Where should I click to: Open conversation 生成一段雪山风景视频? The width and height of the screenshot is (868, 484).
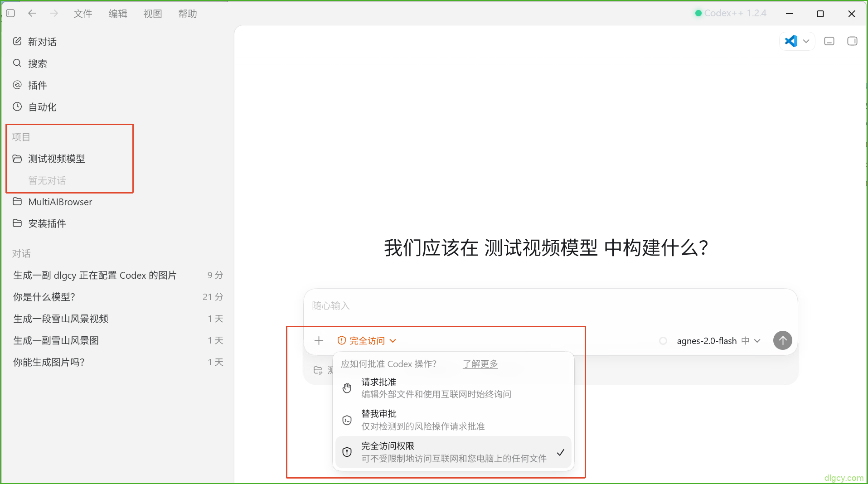click(118, 319)
